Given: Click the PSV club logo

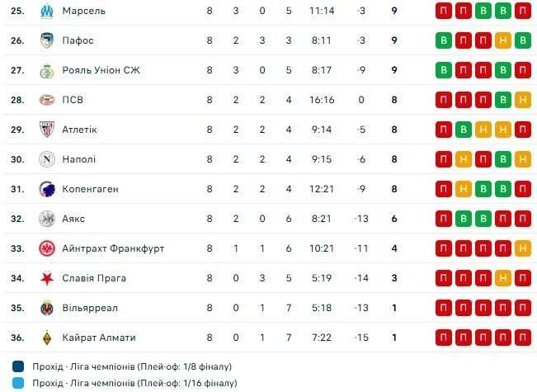Looking at the screenshot, I should 46,100.
